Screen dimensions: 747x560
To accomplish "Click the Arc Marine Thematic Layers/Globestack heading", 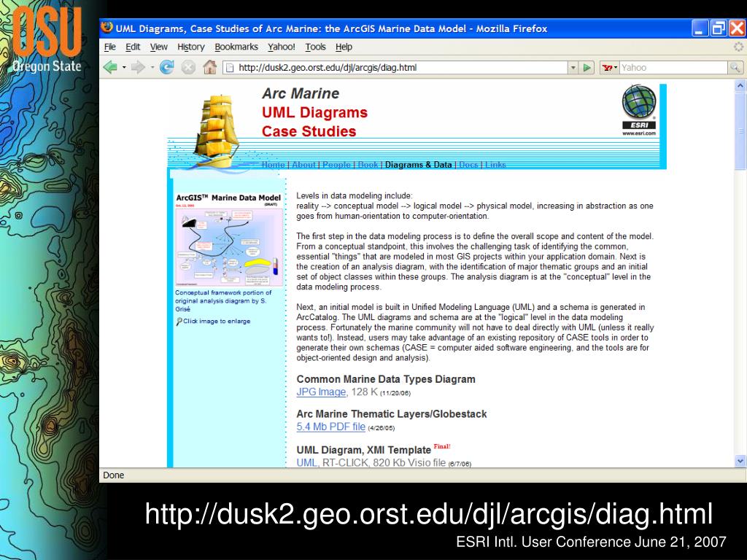I will click(x=392, y=414).
